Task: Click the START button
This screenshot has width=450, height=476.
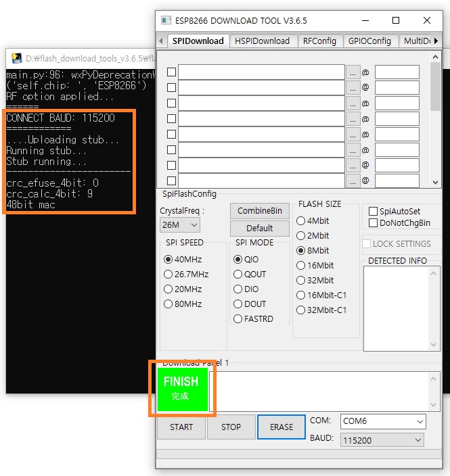Action: [x=181, y=427]
